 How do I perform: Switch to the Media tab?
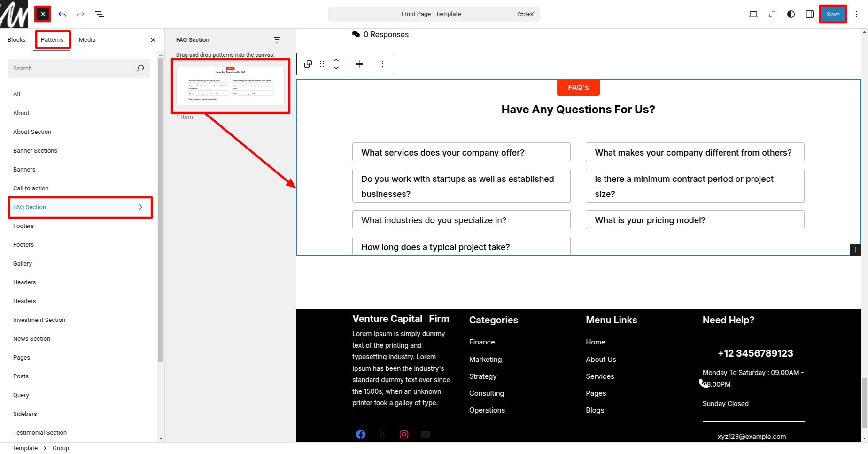(x=87, y=40)
